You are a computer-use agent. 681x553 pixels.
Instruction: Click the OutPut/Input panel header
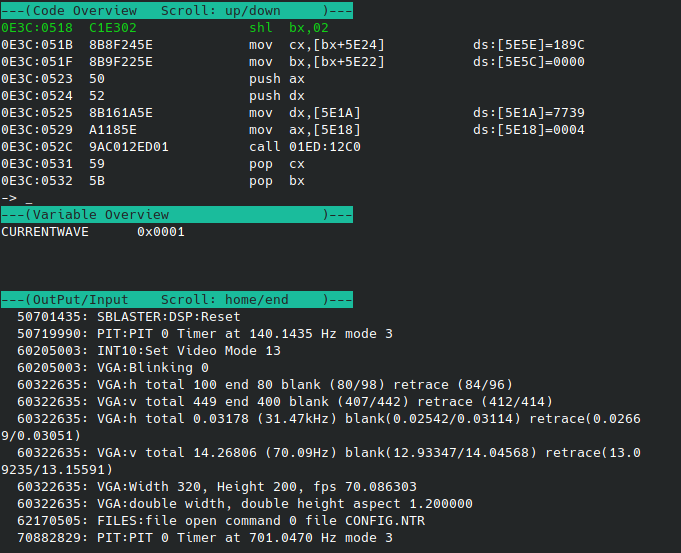click(x=176, y=299)
